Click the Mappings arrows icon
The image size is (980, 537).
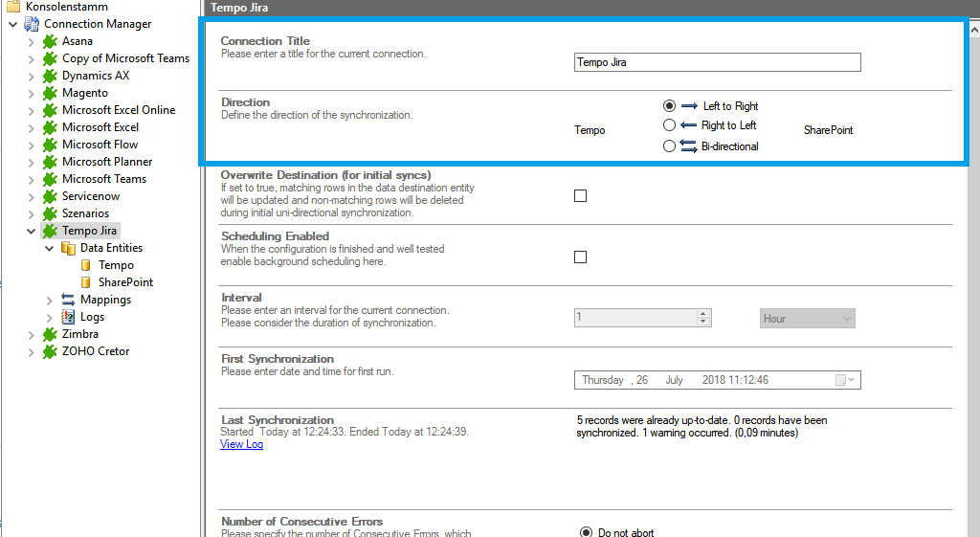point(68,300)
